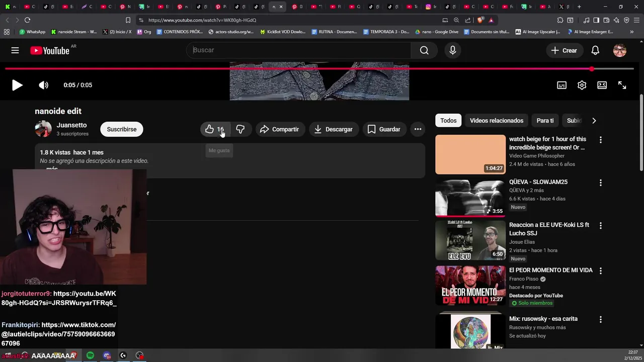
Task: Open Spotify from the taskbar
Action: [90, 355]
